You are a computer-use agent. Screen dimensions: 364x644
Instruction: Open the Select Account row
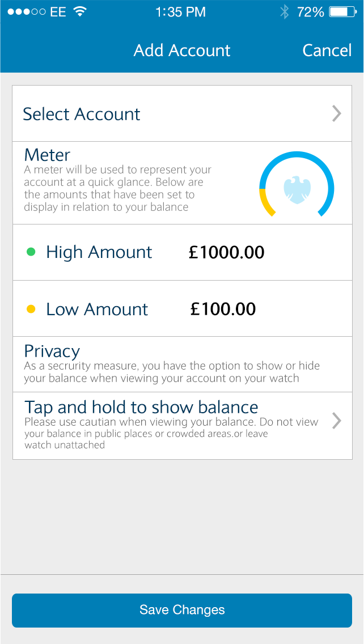(170, 114)
